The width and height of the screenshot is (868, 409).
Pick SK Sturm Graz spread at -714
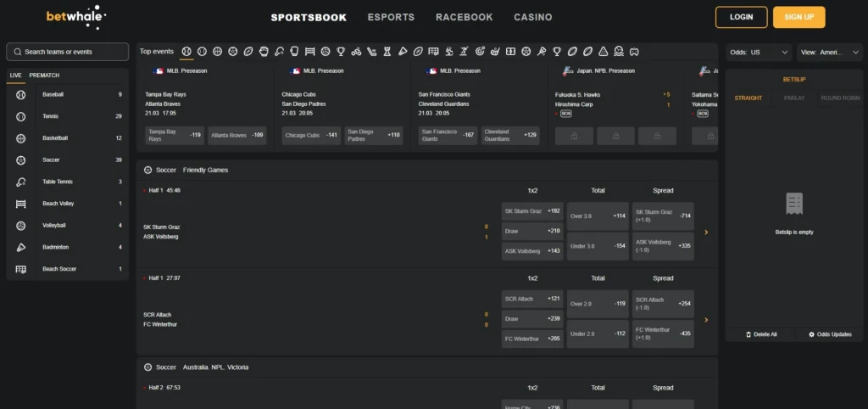click(x=663, y=216)
